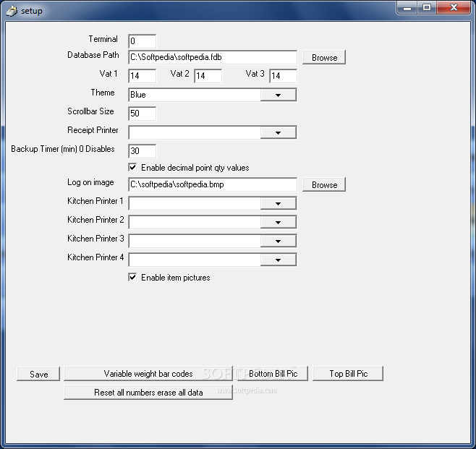Click the Vat 2 input field
Viewport: 476px width, 449px height.
pos(208,76)
